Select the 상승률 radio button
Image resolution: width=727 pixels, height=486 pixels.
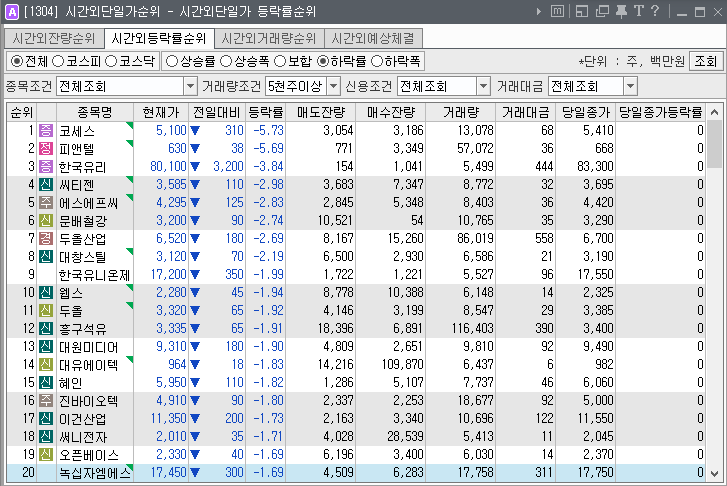[172, 61]
